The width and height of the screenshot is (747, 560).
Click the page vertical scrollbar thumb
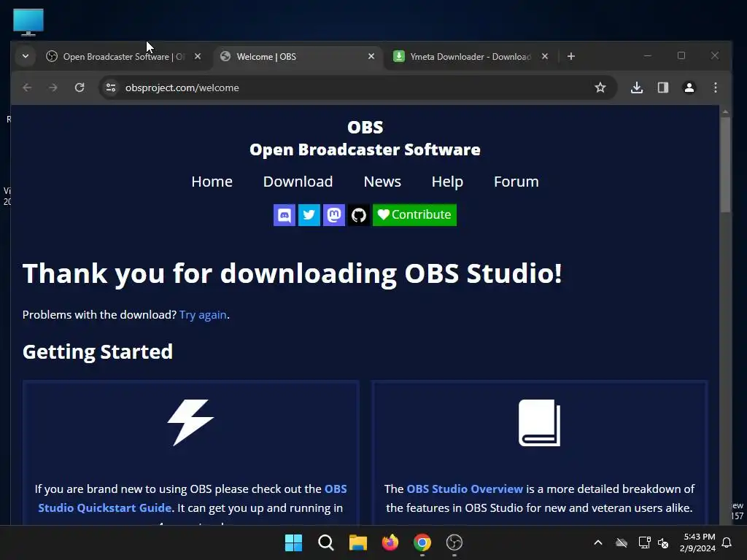click(725, 164)
